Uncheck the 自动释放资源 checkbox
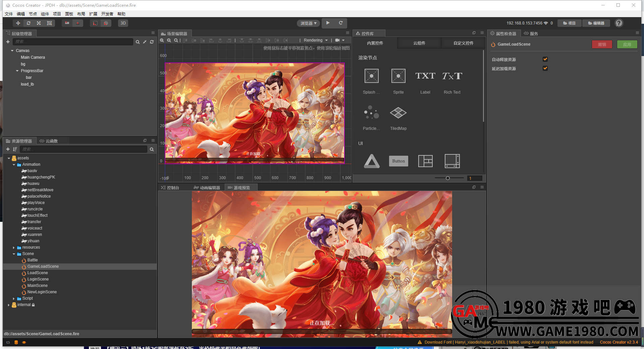Screen dimensions: 644x349 pos(545,59)
